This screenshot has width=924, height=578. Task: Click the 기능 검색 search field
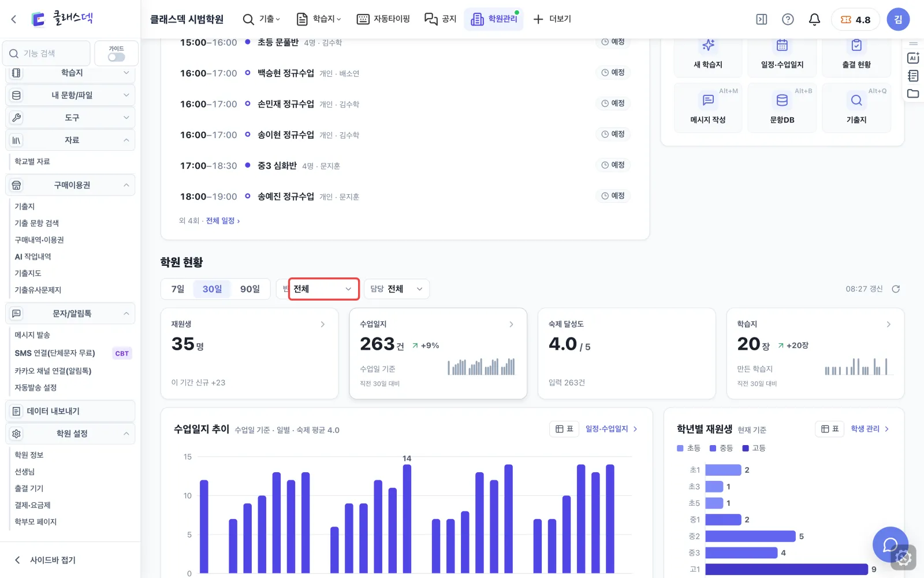[47, 54]
